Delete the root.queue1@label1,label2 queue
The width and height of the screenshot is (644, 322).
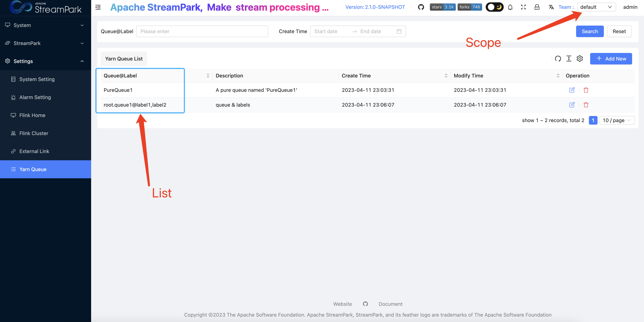coord(586,105)
